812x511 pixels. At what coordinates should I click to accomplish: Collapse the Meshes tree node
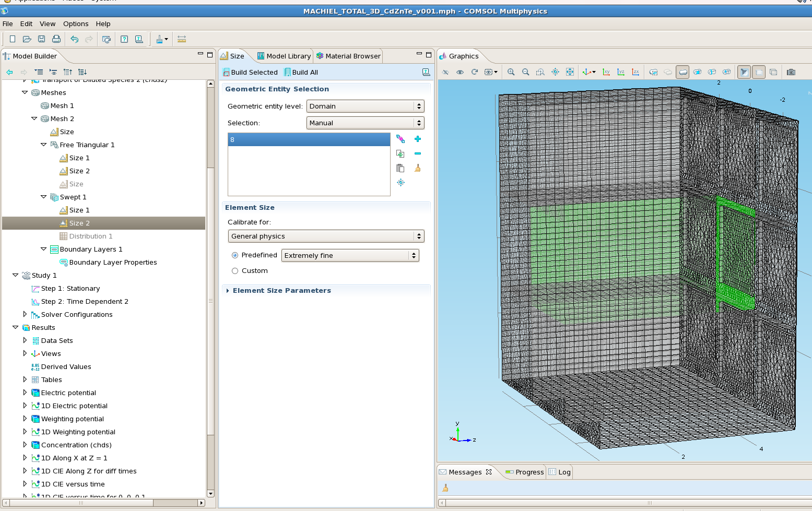point(25,92)
